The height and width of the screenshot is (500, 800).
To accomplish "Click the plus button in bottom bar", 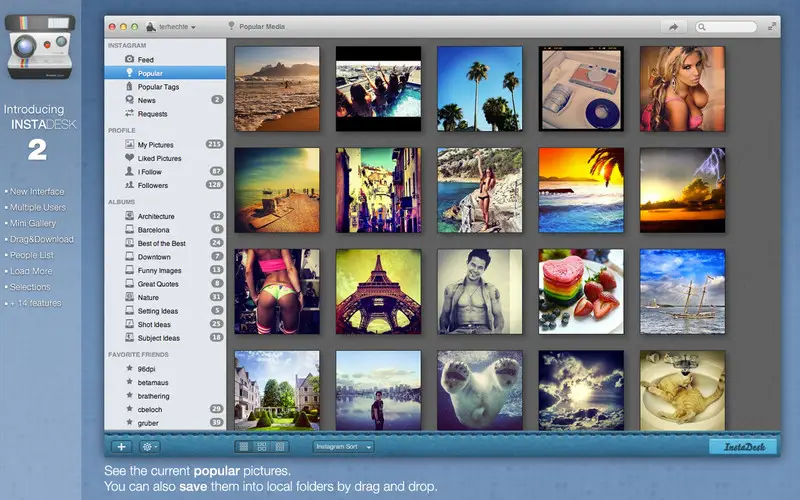I will tap(121, 447).
